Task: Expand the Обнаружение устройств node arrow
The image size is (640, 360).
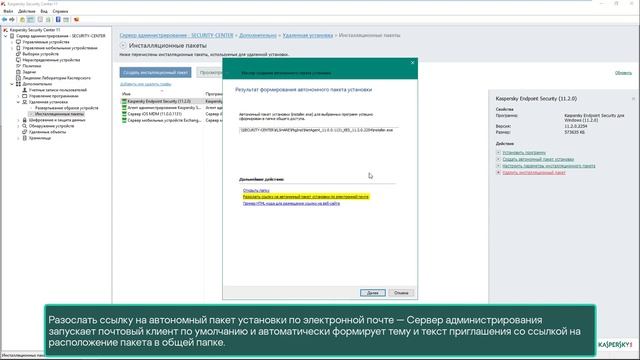Action: point(18,126)
